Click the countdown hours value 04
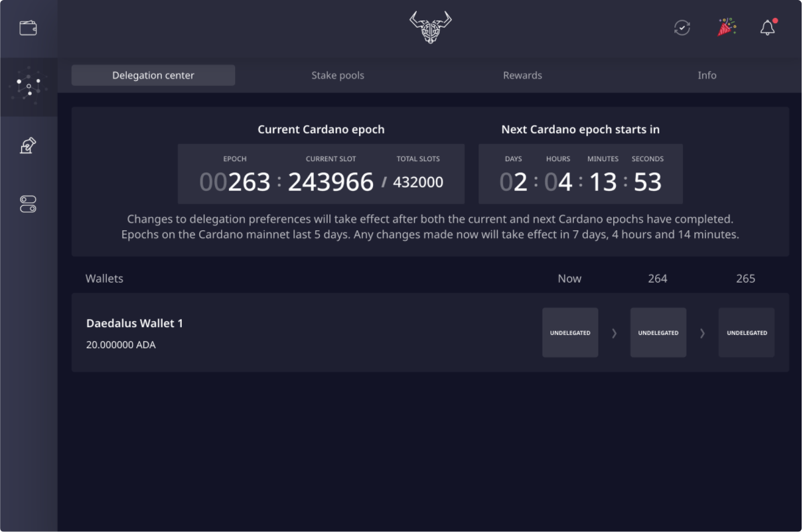The image size is (803, 532). point(558,182)
